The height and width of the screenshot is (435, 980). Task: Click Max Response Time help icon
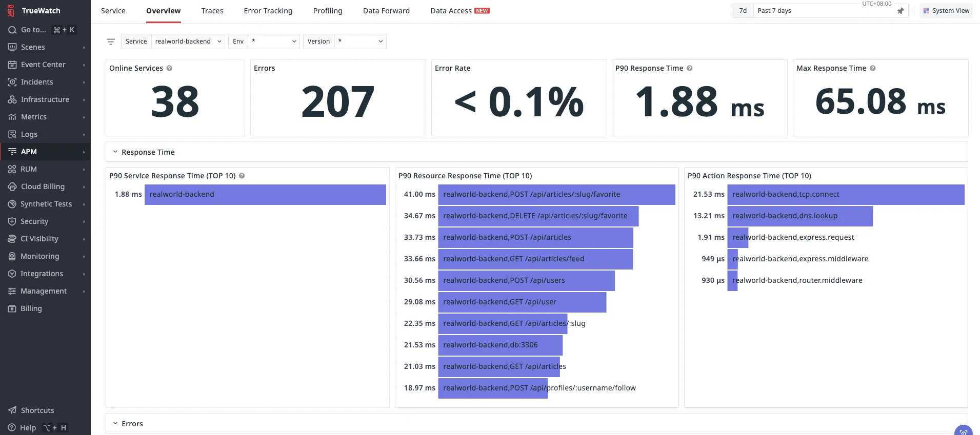point(873,68)
